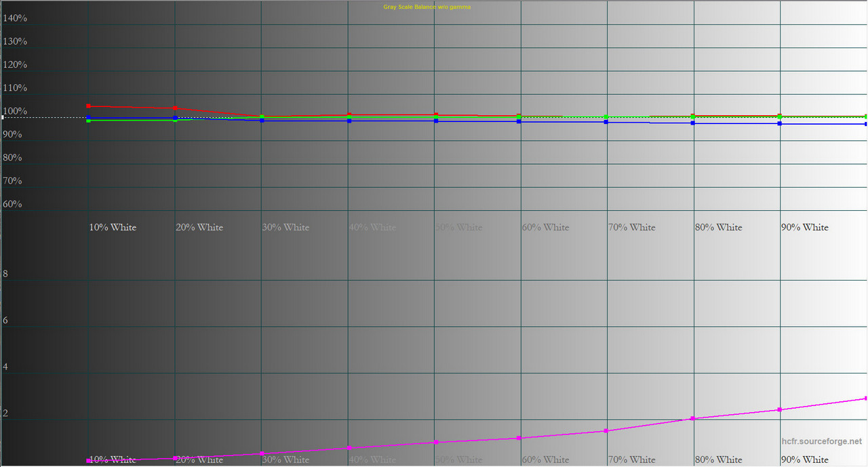868x467 pixels.
Task: Click the lower chart's '2' axis label
Action: [6, 413]
